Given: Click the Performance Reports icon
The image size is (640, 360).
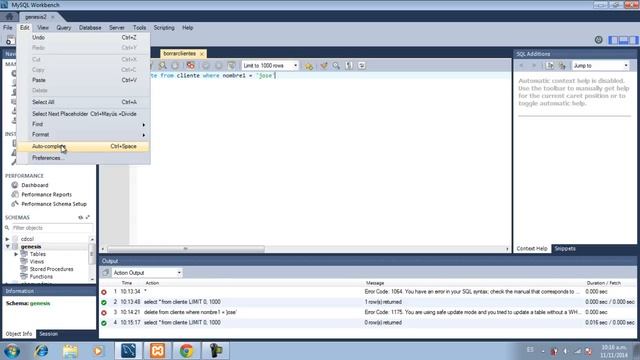Looking at the screenshot, I should tap(15, 194).
